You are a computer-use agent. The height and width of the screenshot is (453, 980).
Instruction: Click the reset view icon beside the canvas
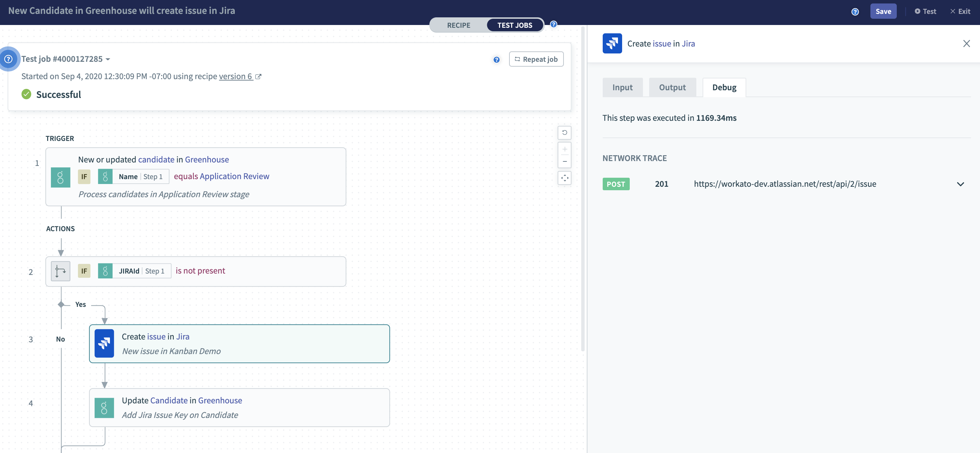point(565,133)
